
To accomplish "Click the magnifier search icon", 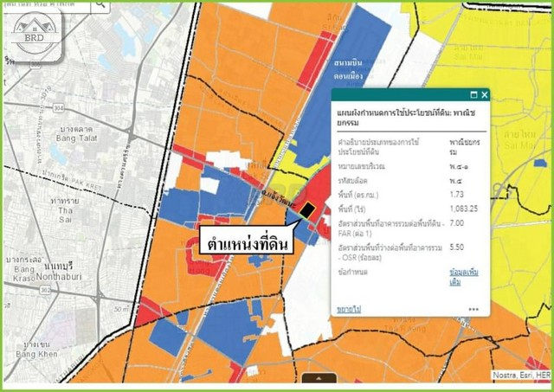I will pos(100,5).
